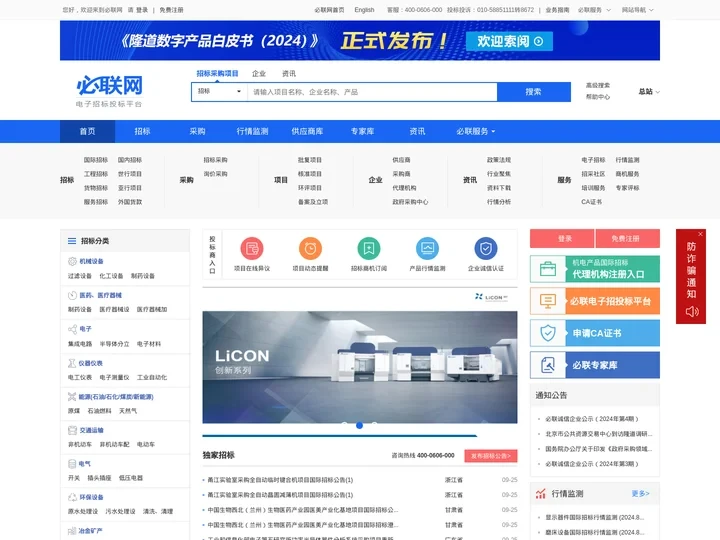This screenshot has width=720, height=540.
Task: Click the red 免费注册 button
Action: click(x=628, y=238)
